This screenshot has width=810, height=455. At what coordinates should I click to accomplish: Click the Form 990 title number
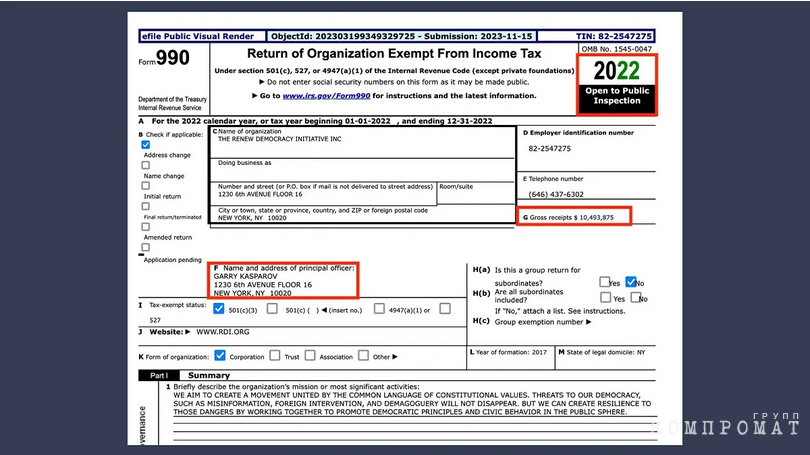tap(173, 57)
